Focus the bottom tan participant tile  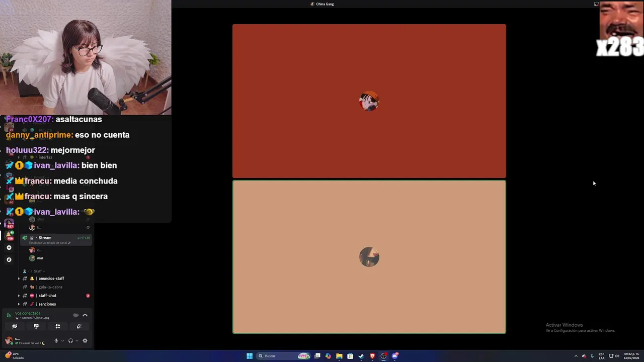[x=369, y=257]
